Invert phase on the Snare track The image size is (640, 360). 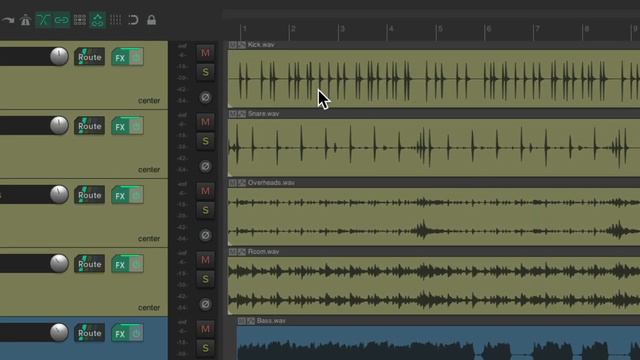coord(205,166)
